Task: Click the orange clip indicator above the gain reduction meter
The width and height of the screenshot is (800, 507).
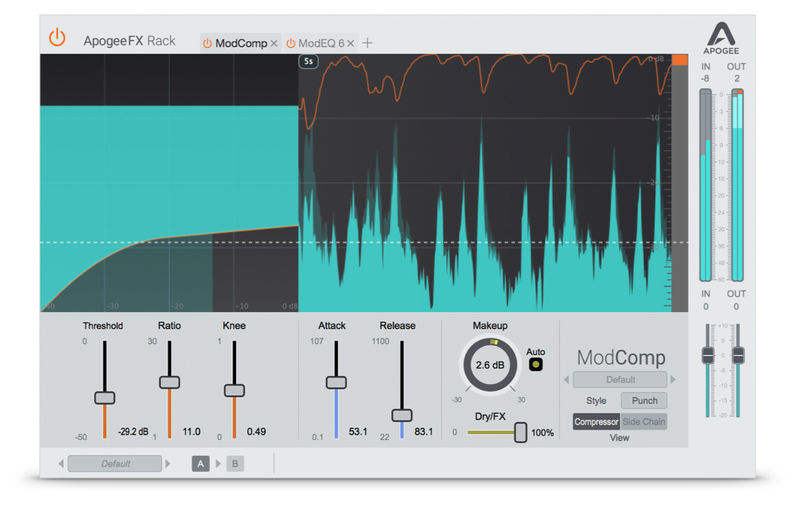Action: [680, 60]
